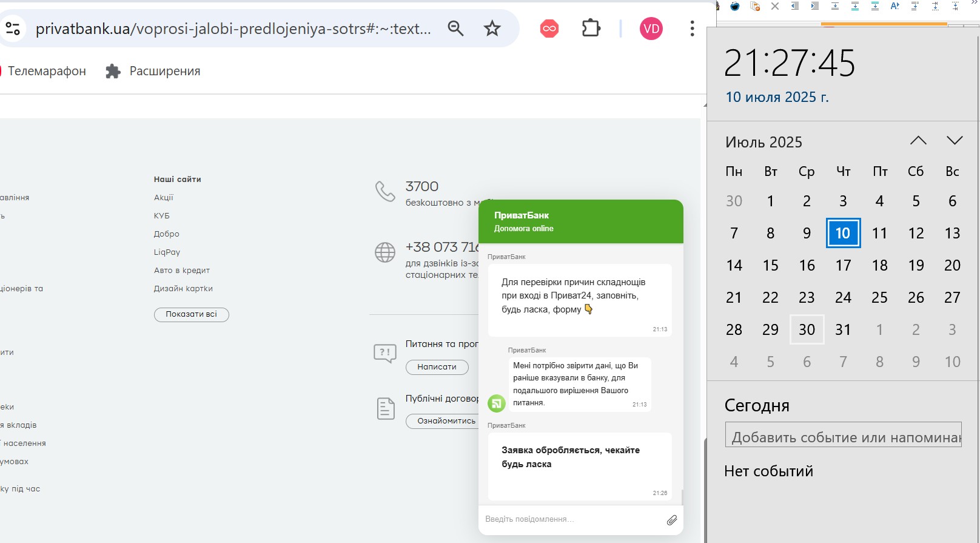Viewport: 980px width, 543px height.
Task: Open the LiqPay link
Action: point(167,252)
